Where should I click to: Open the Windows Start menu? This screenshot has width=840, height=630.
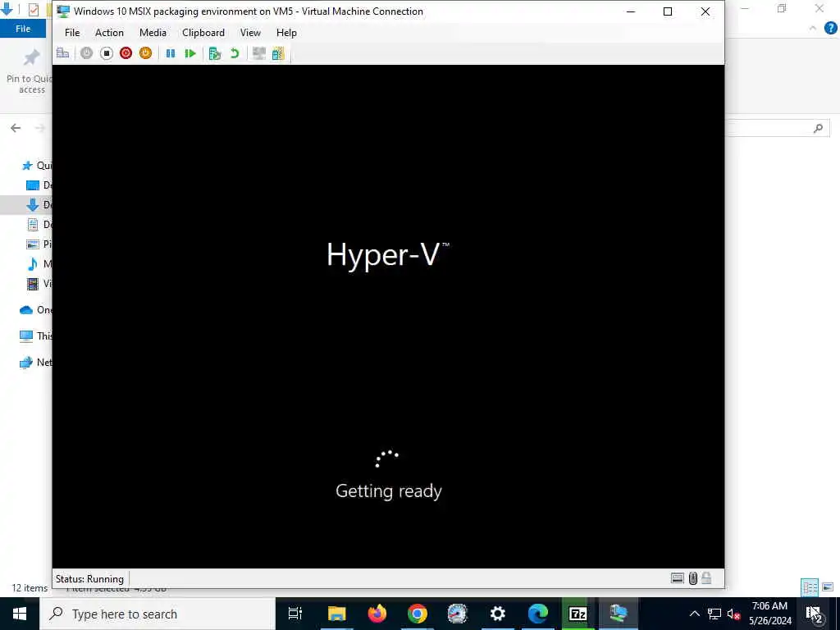click(20, 614)
